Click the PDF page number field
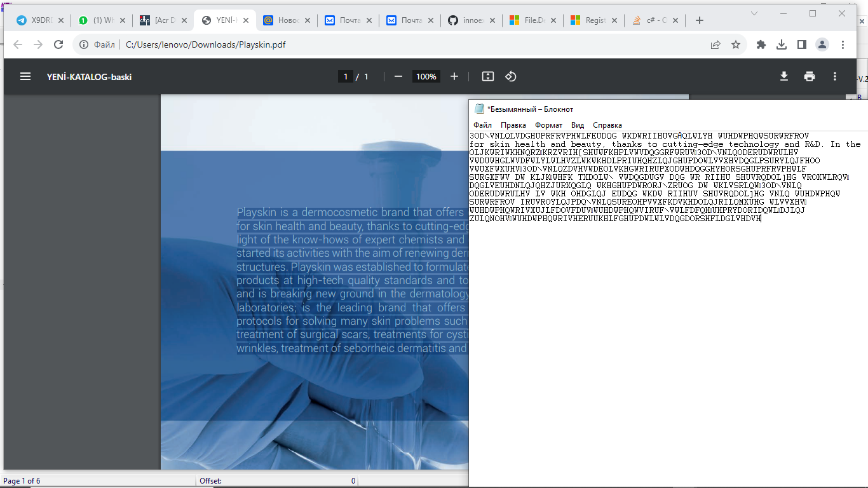Viewport: 868px width, 488px height. [x=346, y=76]
